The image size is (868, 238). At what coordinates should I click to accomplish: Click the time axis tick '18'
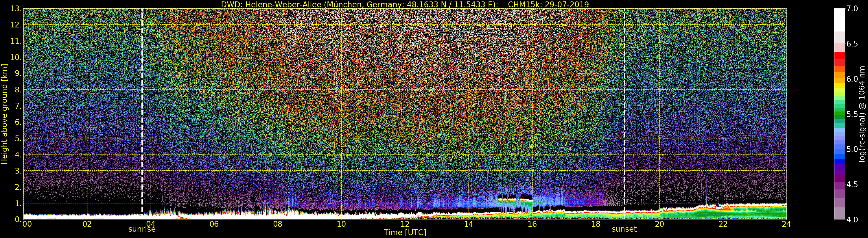[x=596, y=224]
